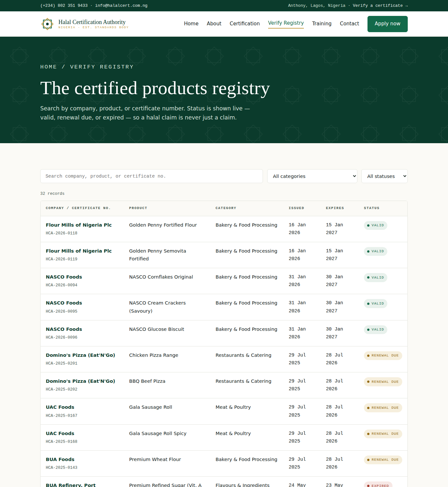
Task: Select Golden Penny Semovita Fortified product
Action: (158, 255)
